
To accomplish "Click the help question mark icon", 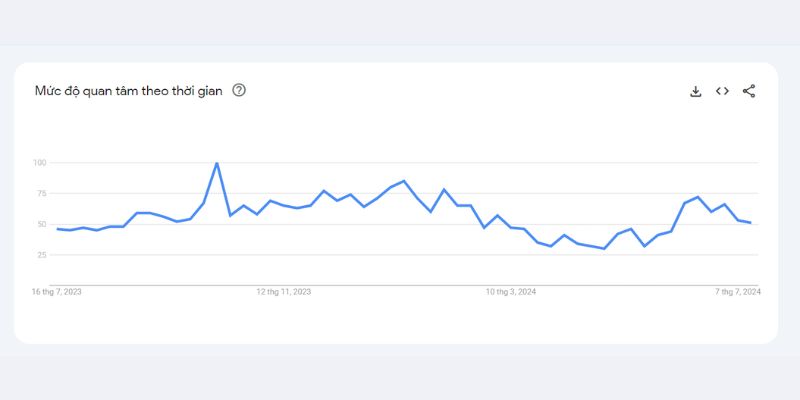I will [239, 90].
